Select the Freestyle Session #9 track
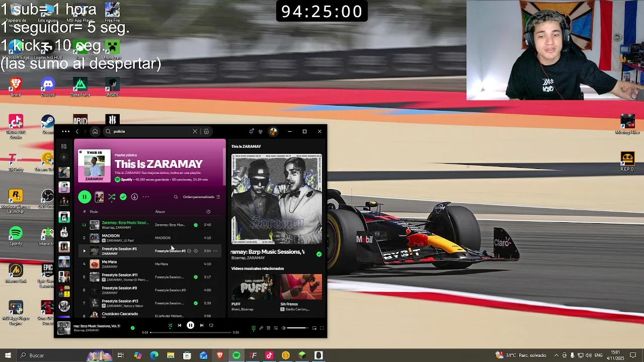 (x=151, y=290)
